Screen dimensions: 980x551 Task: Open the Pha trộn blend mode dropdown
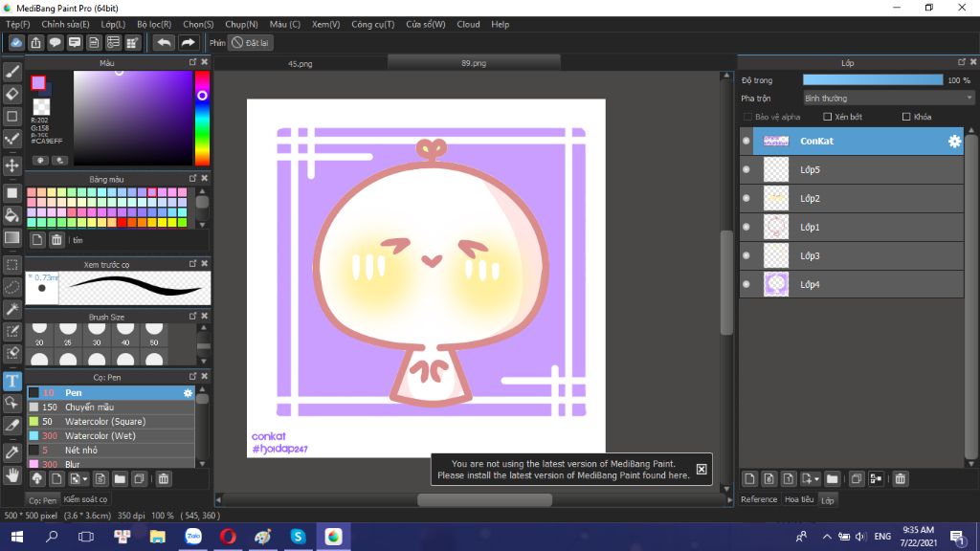pyautogui.click(x=887, y=98)
